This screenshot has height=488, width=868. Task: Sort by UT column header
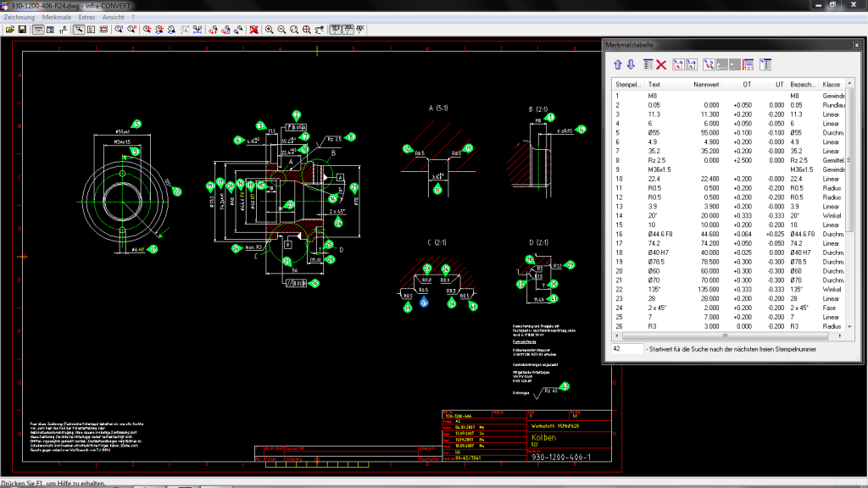(771, 85)
